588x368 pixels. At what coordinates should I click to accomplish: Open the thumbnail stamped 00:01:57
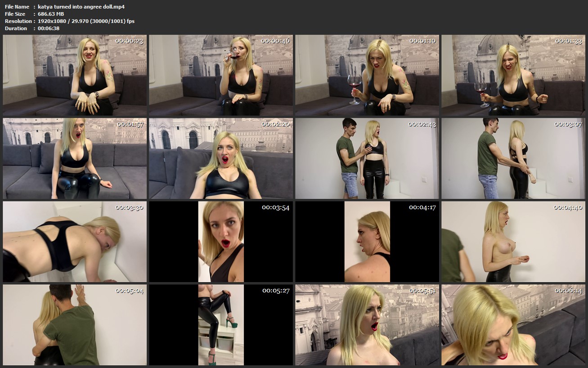pyautogui.click(x=75, y=158)
